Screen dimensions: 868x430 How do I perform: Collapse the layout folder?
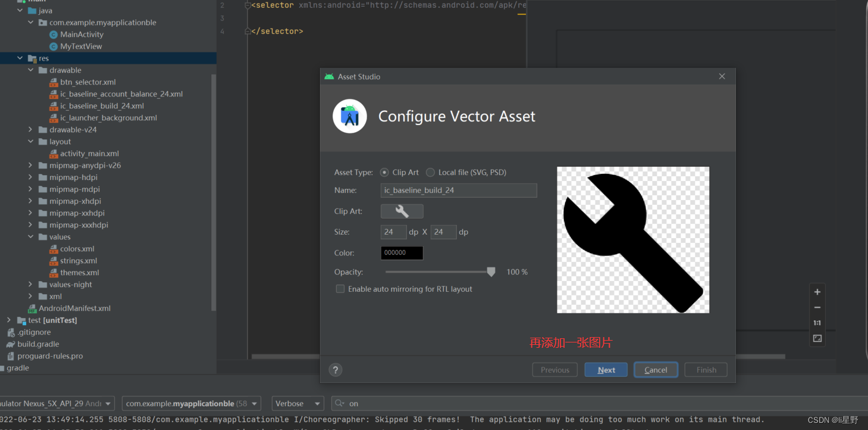[x=31, y=142]
